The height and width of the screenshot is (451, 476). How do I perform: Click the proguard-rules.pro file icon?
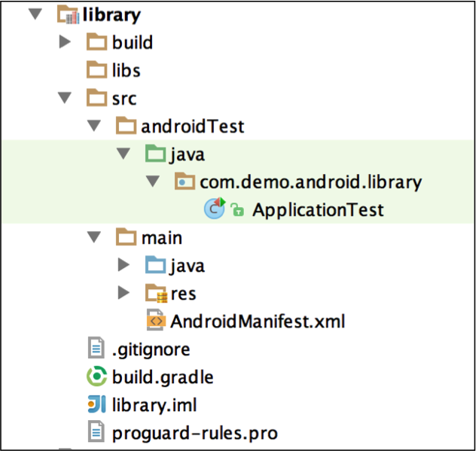(x=96, y=432)
